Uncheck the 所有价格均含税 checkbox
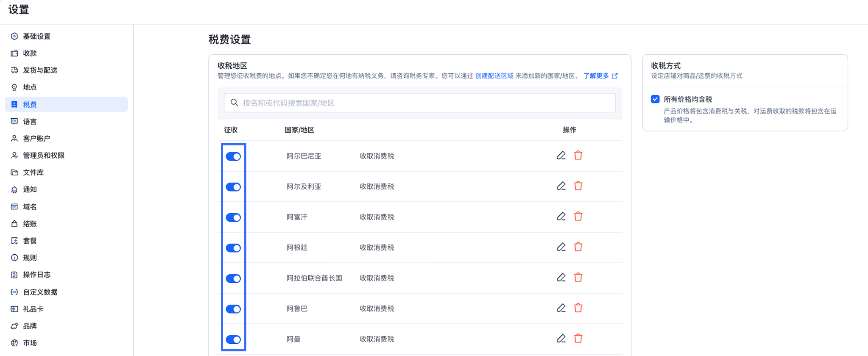Viewport: 868px width, 356px height. tap(655, 99)
